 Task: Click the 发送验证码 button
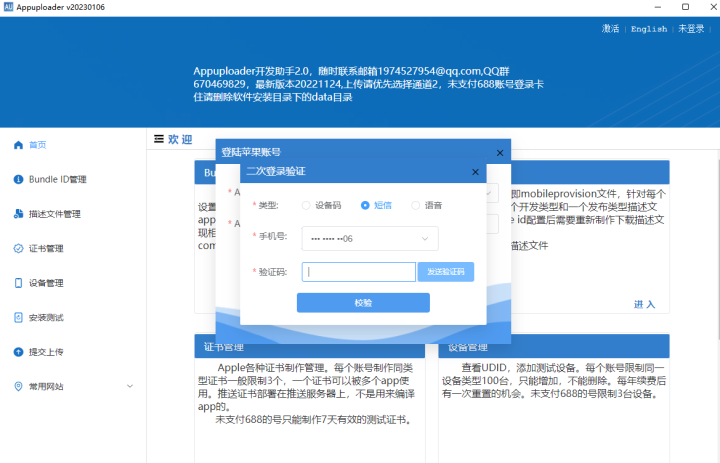pos(446,272)
